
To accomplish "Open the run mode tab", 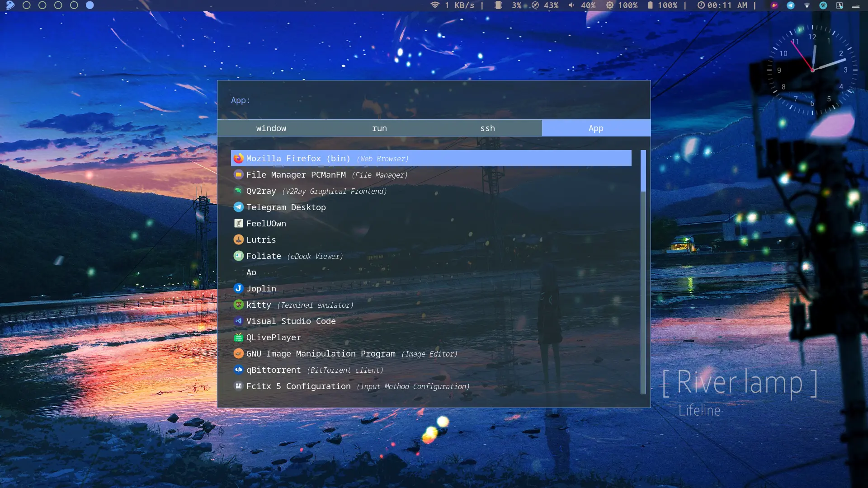I will 379,128.
